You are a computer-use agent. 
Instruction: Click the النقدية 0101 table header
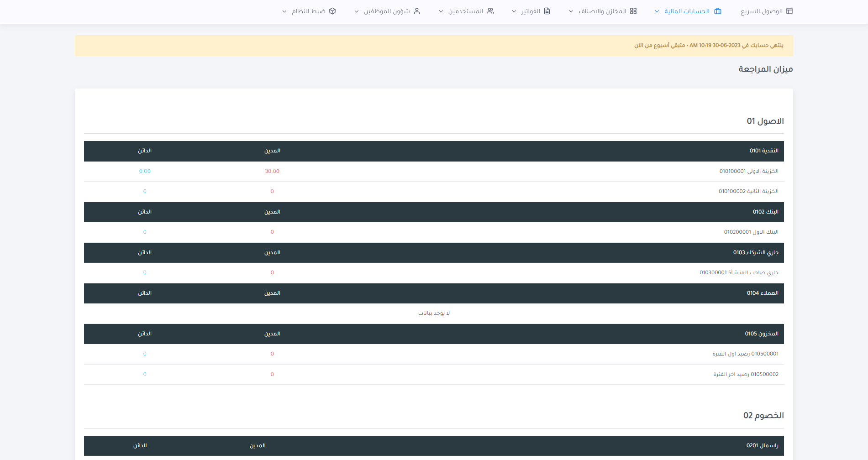764,151
